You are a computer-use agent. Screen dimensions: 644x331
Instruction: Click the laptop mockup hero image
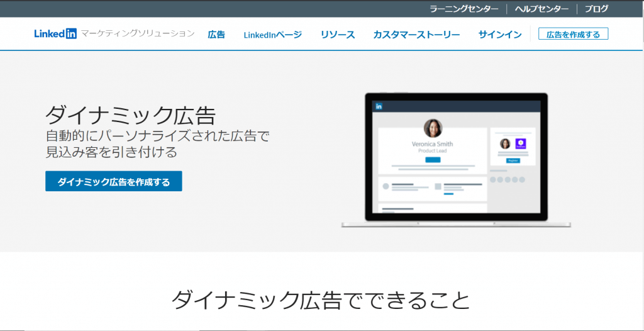(456, 160)
